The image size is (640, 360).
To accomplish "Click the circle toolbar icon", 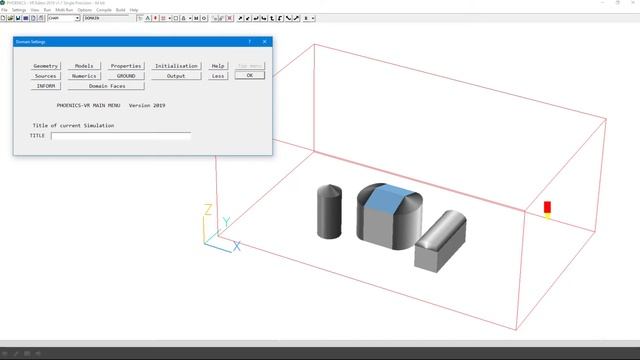I will pos(204,18).
